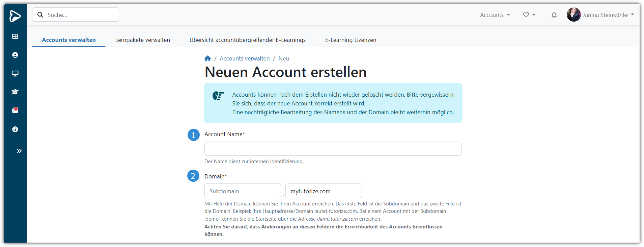
Task: Click the tutorize logo in the sidebar
Action: [x=15, y=16]
